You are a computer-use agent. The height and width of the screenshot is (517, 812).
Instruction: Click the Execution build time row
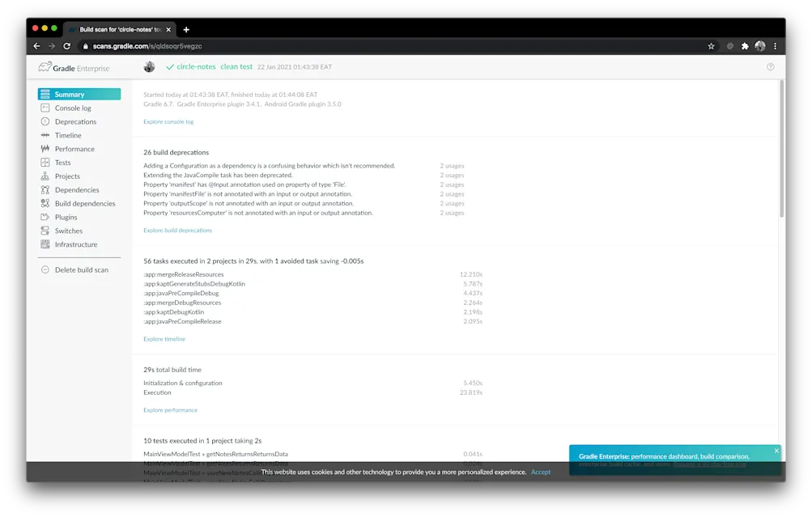point(312,392)
